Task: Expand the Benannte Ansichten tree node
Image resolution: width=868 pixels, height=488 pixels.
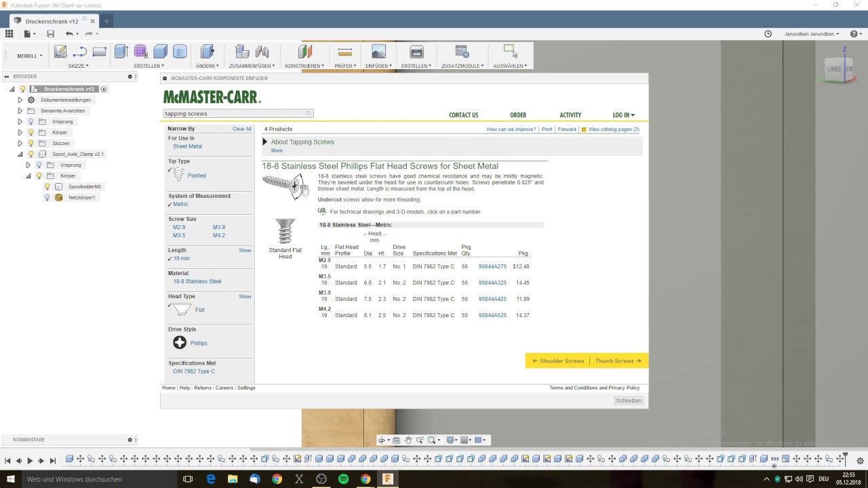Action: pos(20,110)
